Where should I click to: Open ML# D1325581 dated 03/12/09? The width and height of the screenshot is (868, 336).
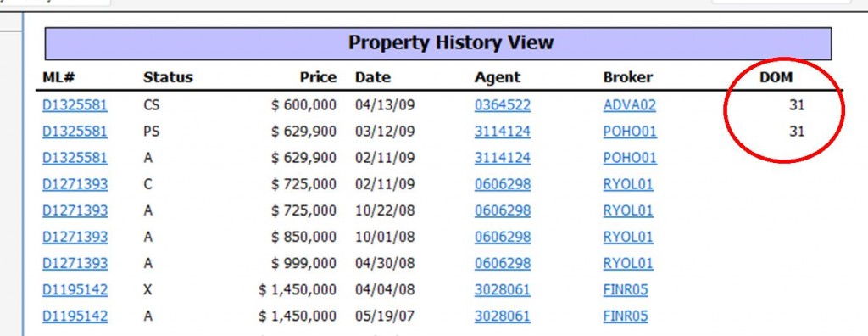click(x=75, y=132)
